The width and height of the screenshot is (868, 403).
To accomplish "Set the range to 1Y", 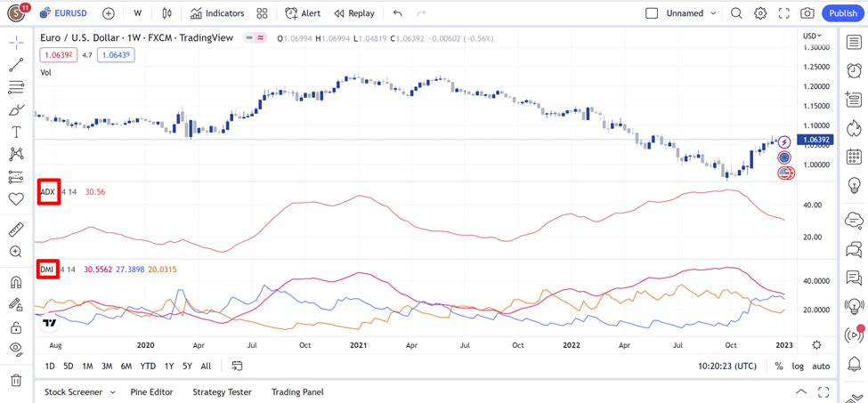I will (169, 366).
